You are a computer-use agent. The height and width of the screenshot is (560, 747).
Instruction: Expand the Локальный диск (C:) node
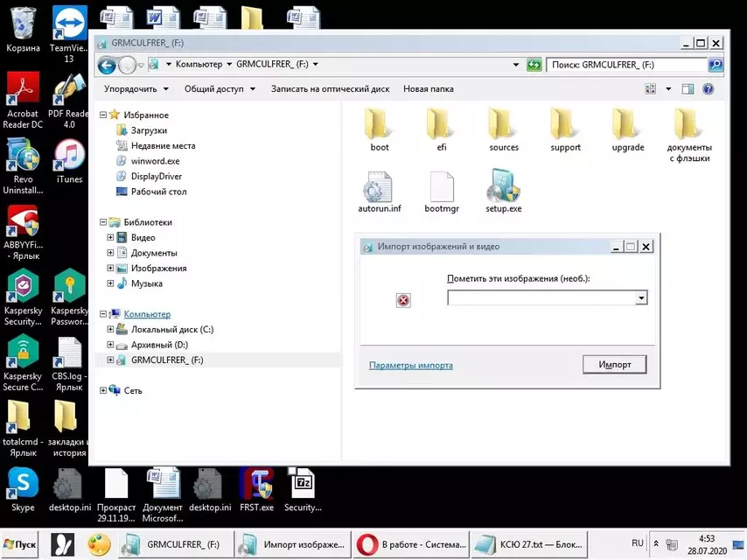pyautogui.click(x=110, y=329)
